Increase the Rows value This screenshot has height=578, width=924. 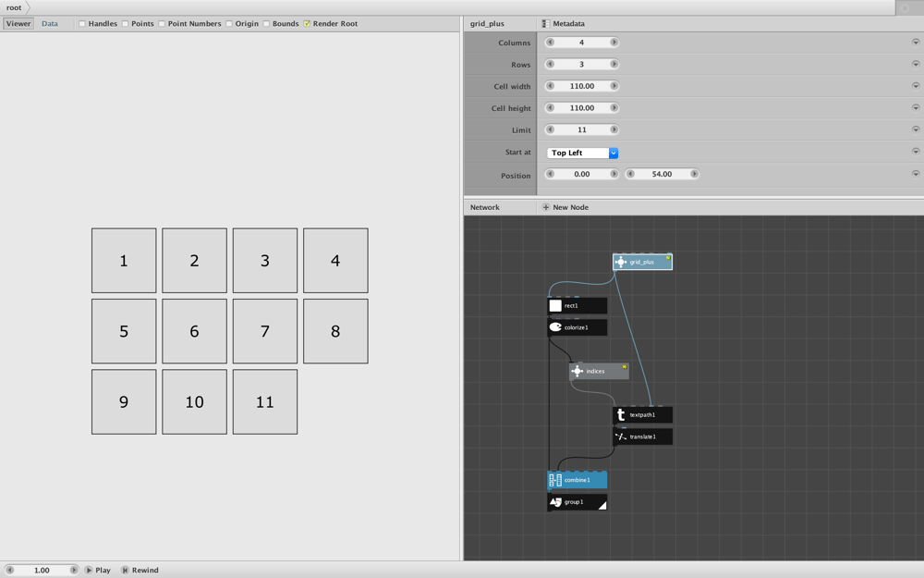point(614,64)
